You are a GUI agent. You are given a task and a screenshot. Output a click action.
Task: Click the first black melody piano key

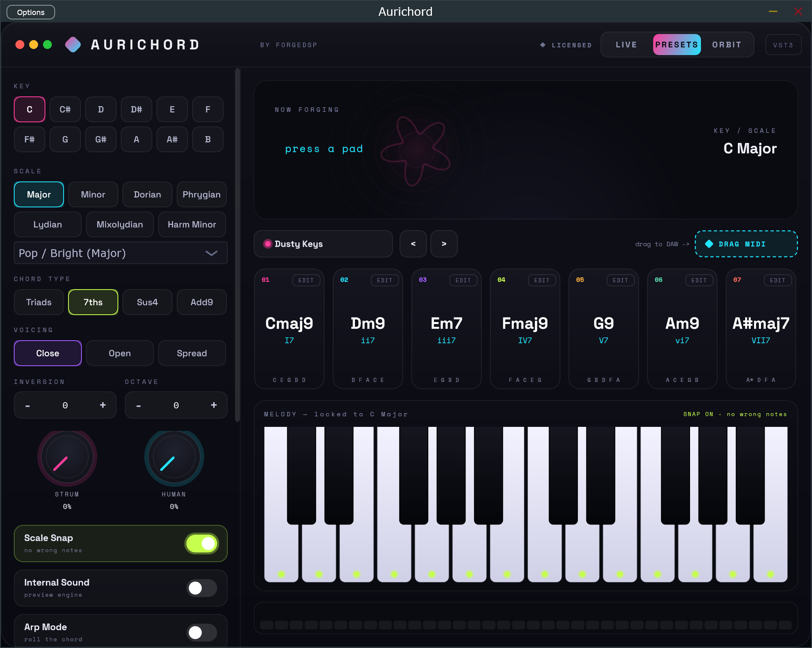(301, 475)
